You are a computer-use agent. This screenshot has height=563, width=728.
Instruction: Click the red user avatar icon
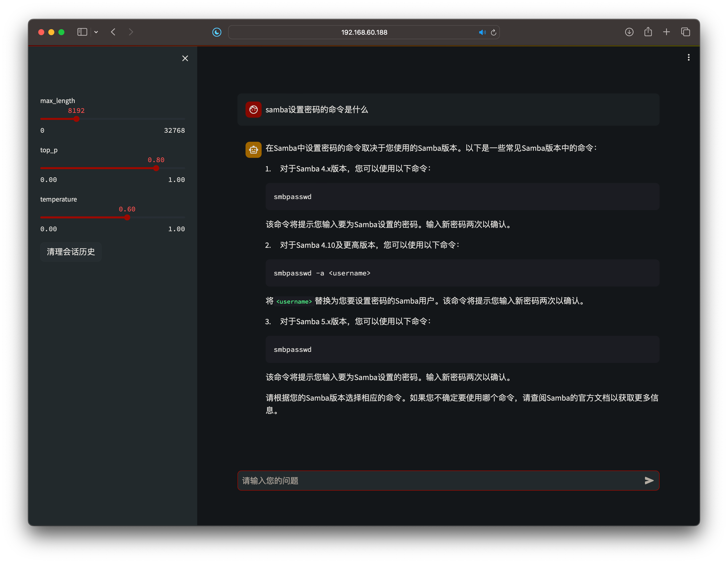[x=253, y=110]
